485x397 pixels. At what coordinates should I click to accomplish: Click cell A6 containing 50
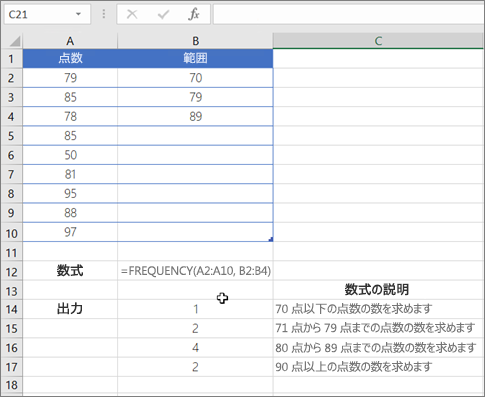pyautogui.click(x=70, y=155)
